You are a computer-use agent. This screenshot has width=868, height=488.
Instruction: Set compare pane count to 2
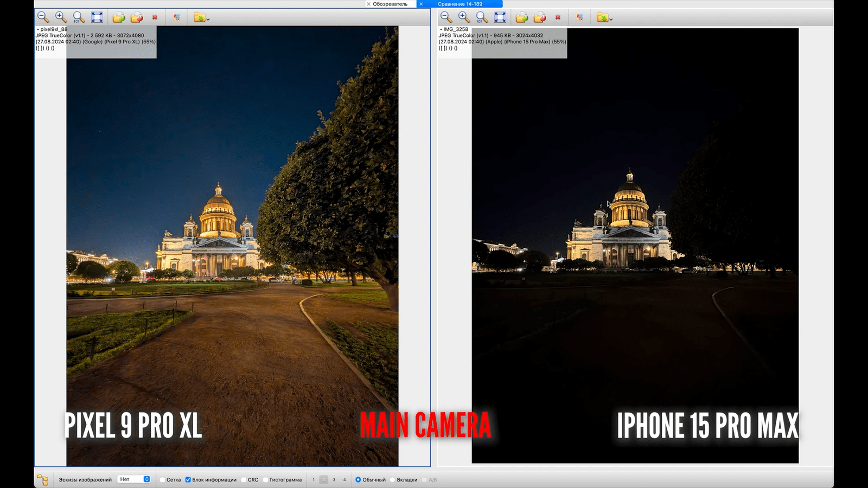point(324,480)
